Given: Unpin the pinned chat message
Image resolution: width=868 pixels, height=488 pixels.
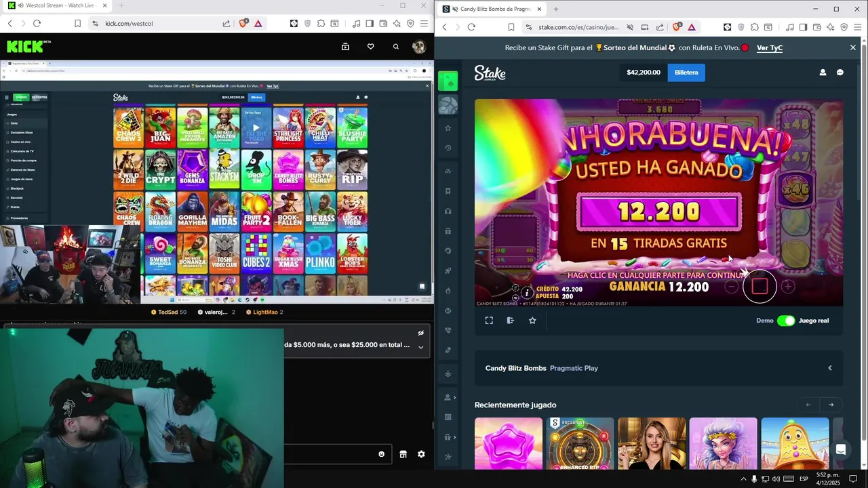Looking at the screenshot, I should 420,333.
